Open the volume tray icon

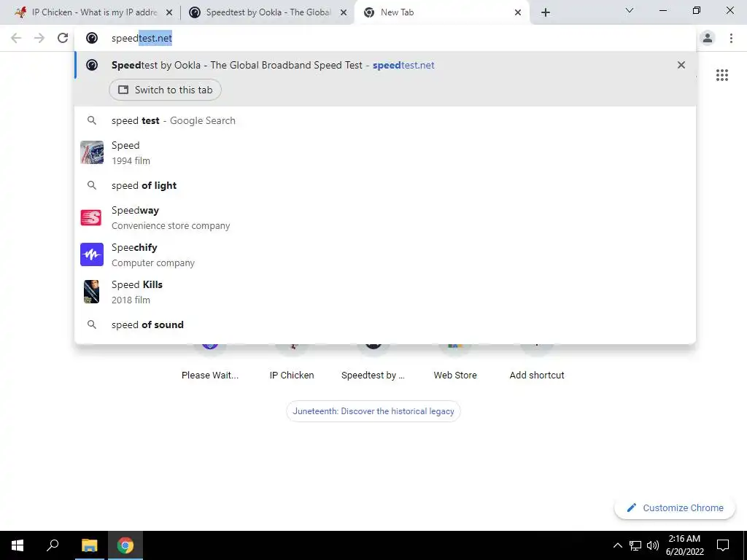[653, 545]
